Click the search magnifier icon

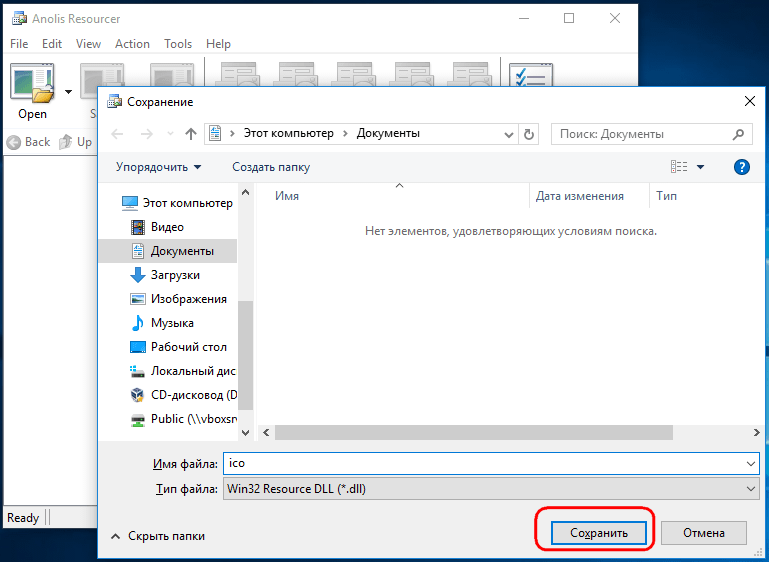[x=738, y=134]
